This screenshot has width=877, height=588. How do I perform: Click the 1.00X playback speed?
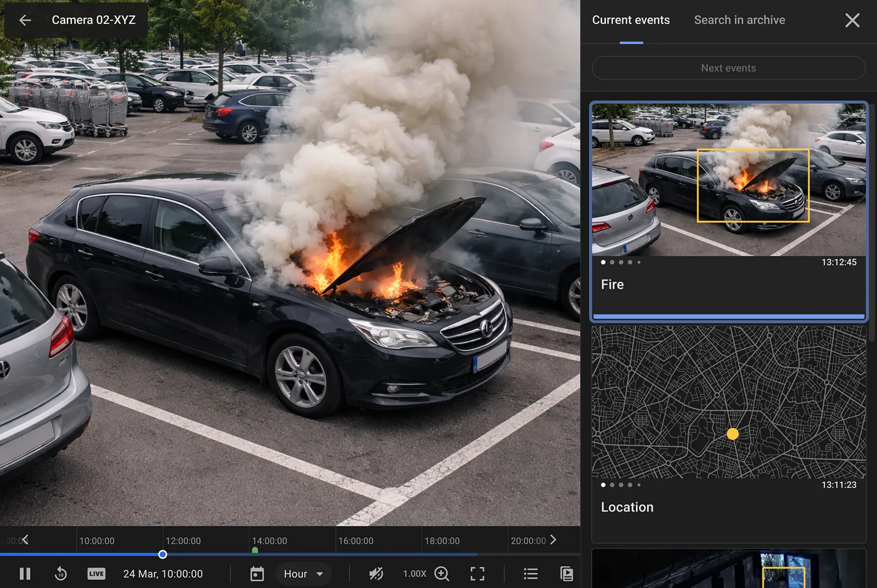pyautogui.click(x=414, y=574)
